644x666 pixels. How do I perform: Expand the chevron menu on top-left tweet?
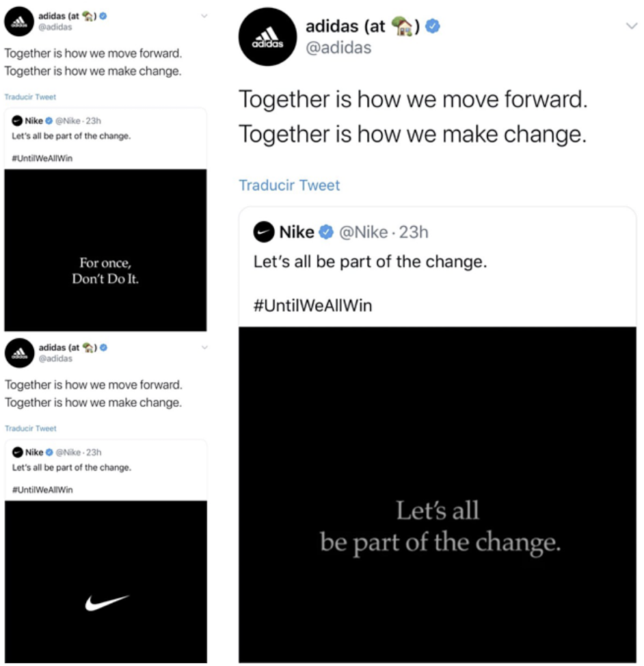click(x=204, y=15)
